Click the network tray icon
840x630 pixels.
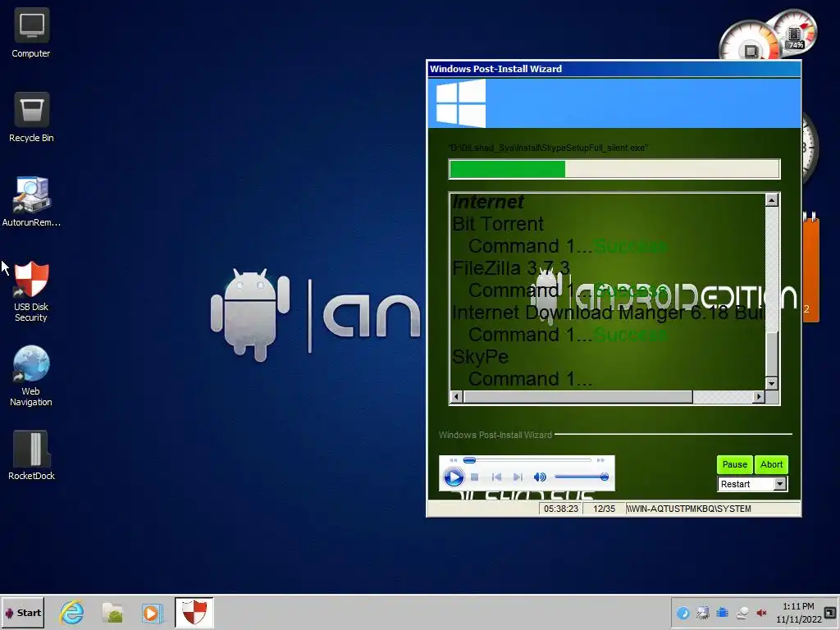pyautogui.click(x=703, y=613)
